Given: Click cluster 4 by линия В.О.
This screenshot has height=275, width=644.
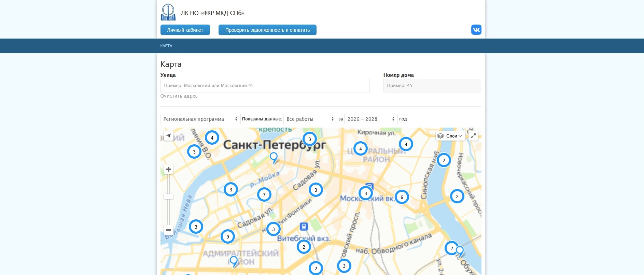Looking at the screenshot, I should coord(212,138).
